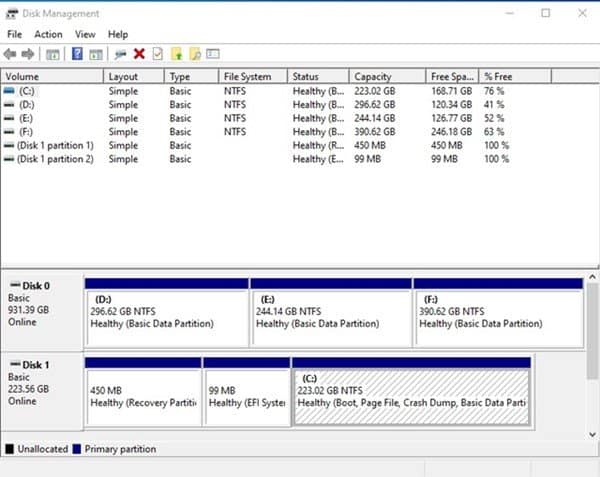Click the 223.02 GB capacity cell
600x477 pixels.
tap(375, 91)
